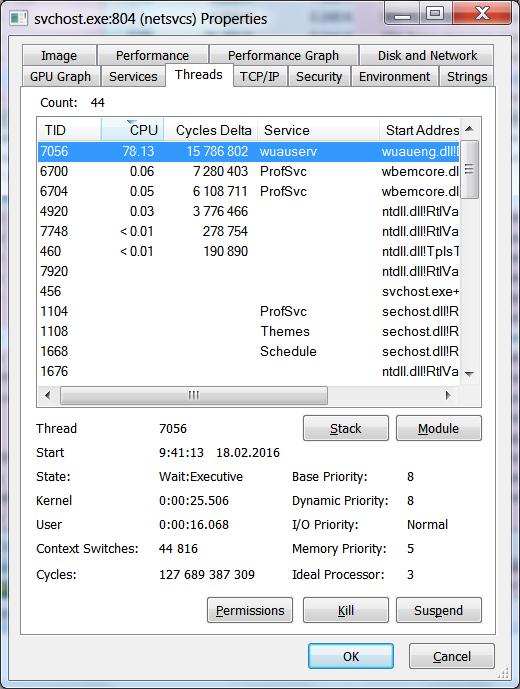Viewport: 520px width, 689px height.
Task: Open the Performance Graph tab
Action: [x=283, y=55]
